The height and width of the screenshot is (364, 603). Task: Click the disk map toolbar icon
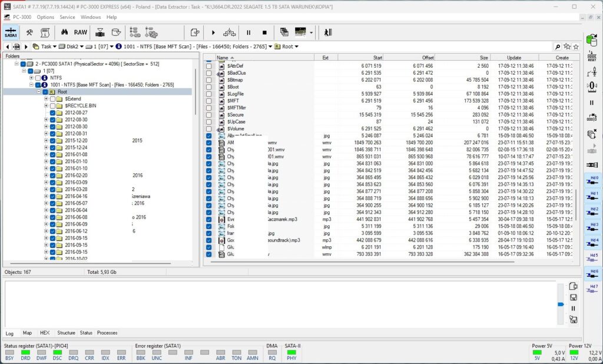coord(100,32)
